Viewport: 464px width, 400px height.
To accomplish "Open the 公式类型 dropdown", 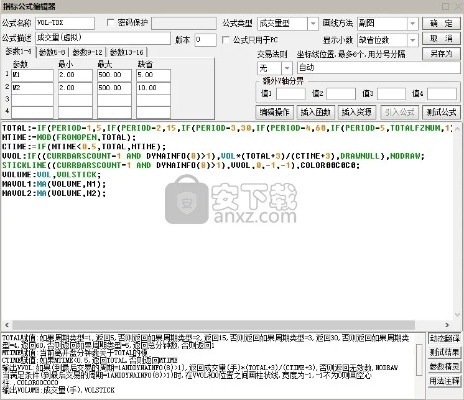I will click(x=313, y=24).
